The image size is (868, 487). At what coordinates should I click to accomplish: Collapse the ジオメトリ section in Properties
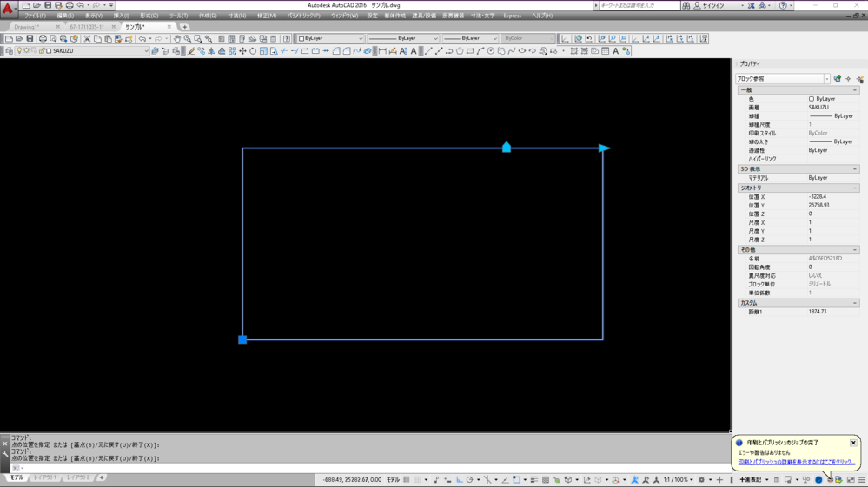[854, 188]
